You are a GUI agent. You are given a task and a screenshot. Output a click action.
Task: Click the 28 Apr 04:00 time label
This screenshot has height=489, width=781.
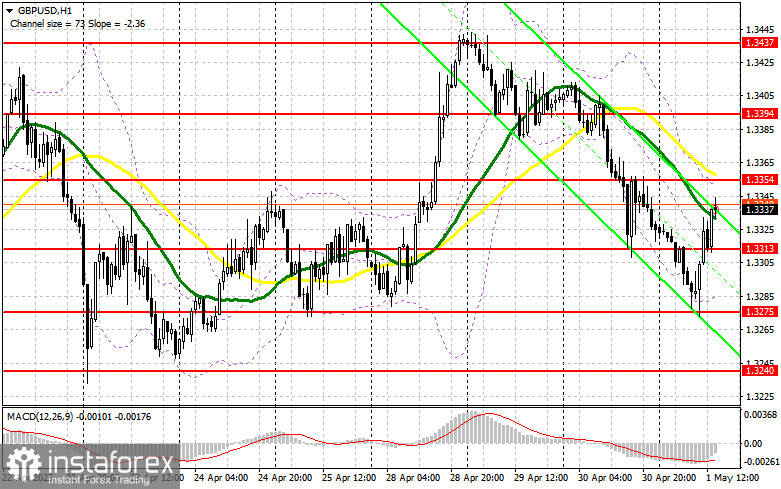(413, 478)
